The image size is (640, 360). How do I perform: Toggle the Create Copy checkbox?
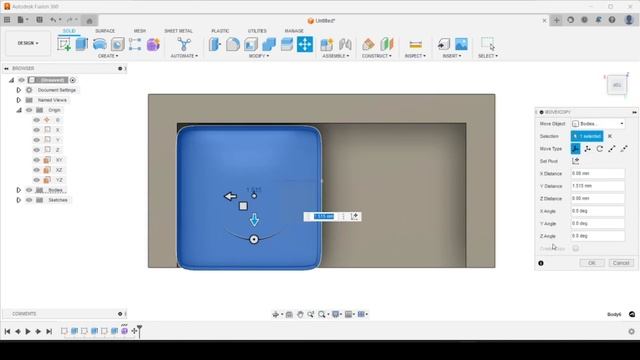[576, 248]
